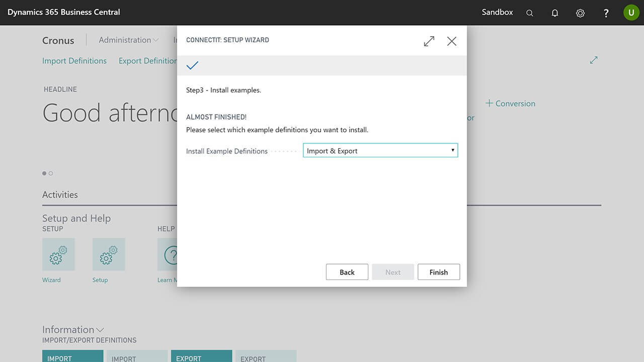Screen dimensions: 644x362
Task: Add a new Conversion
Action: coord(510,104)
